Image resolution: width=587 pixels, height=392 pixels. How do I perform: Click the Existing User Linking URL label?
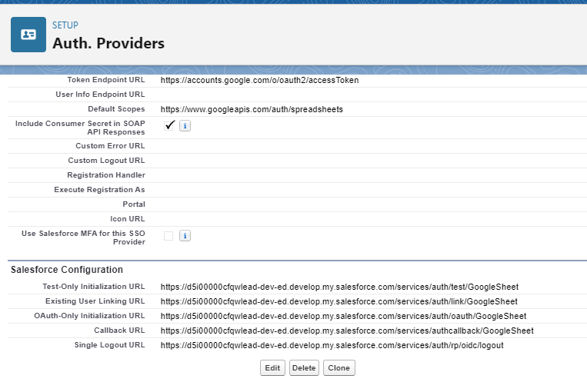[x=95, y=301]
